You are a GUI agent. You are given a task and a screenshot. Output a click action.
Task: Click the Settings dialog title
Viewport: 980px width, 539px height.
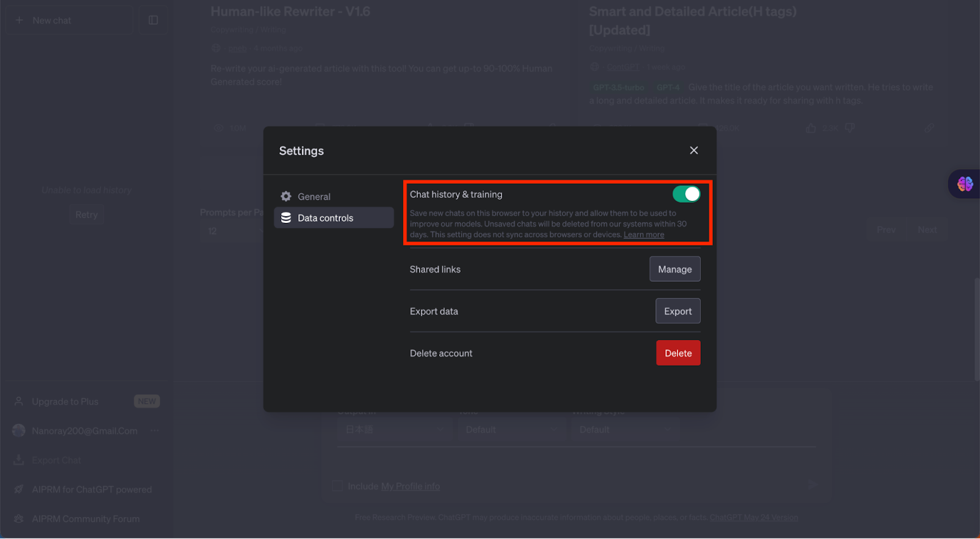click(x=301, y=151)
